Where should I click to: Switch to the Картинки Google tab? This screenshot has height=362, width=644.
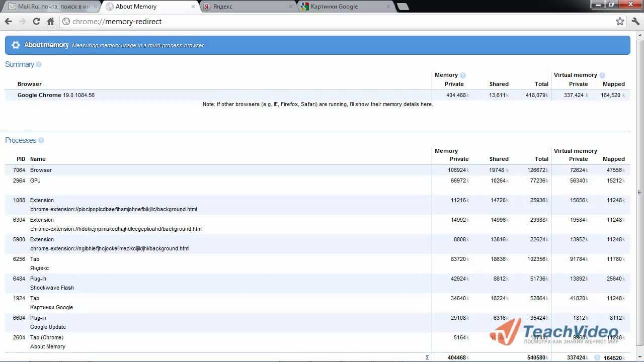pos(346,7)
